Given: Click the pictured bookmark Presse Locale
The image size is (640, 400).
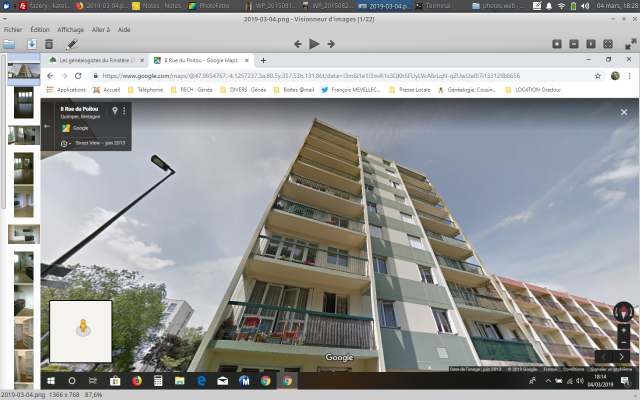Looking at the screenshot, I should click(410, 90).
